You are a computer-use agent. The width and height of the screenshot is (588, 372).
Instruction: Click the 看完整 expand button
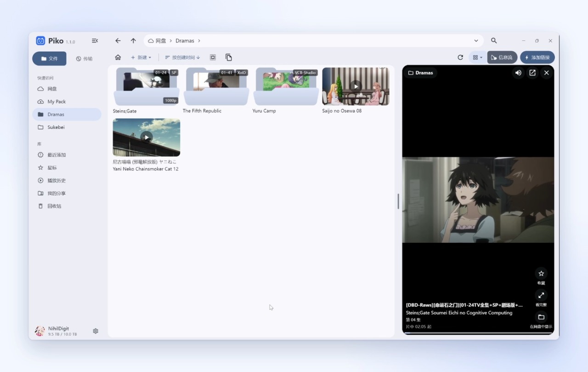coord(541,295)
